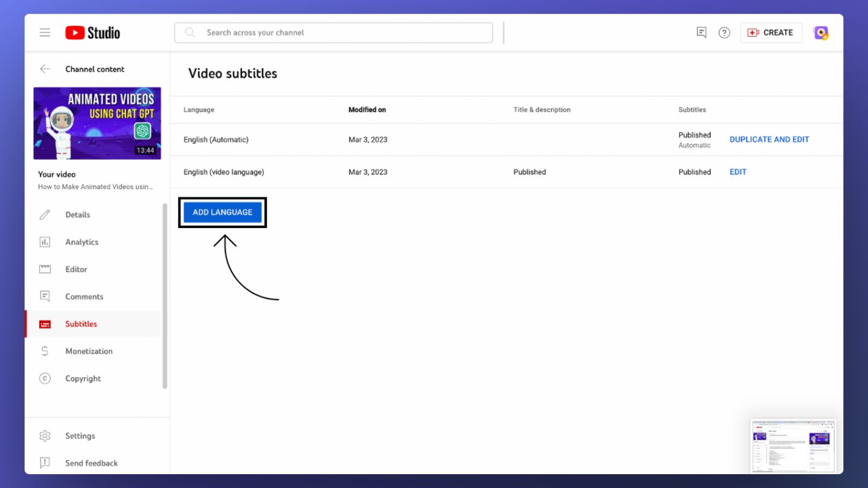This screenshot has width=868, height=488.
Task: Click the Comments sidebar icon
Action: tap(45, 296)
